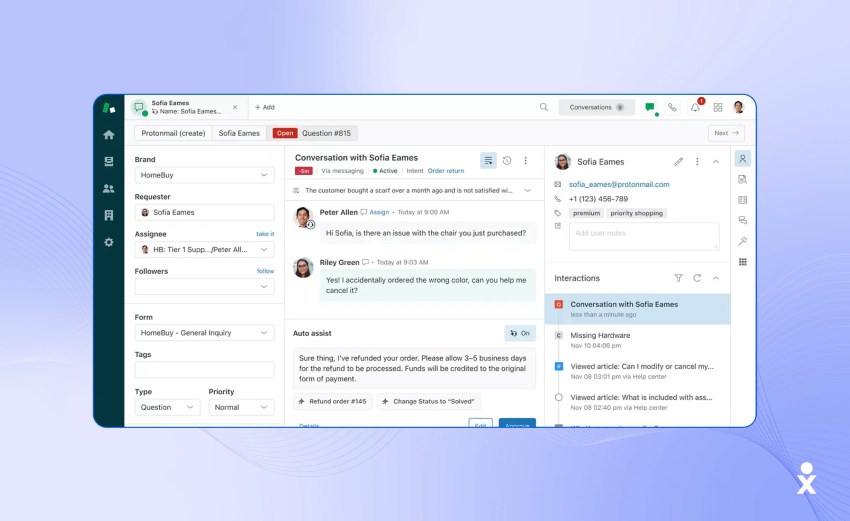The height and width of the screenshot is (521, 850).
Task: Select the priority shopping tag
Action: 636,214
